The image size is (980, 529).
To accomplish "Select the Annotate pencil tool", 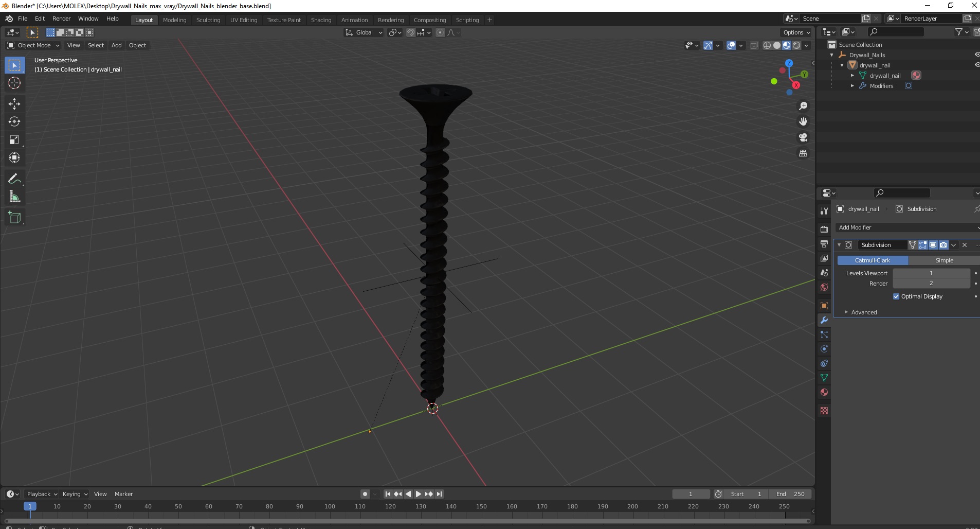I will [x=14, y=179].
